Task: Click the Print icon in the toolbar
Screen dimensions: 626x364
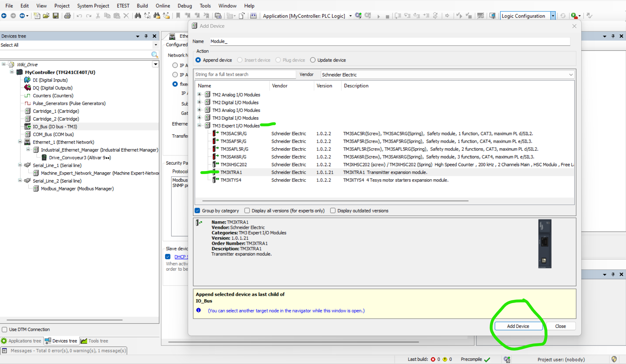Action: pyautogui.click(x=67, y=16)
